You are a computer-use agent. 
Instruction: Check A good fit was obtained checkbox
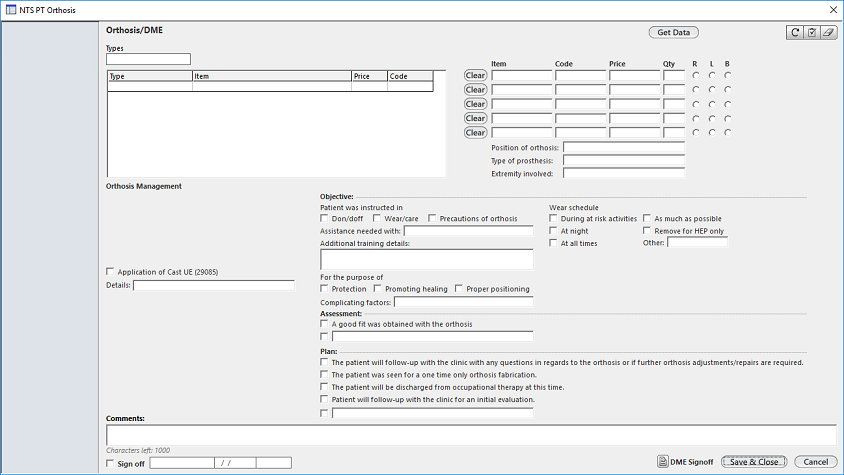(x=324, y=324)
